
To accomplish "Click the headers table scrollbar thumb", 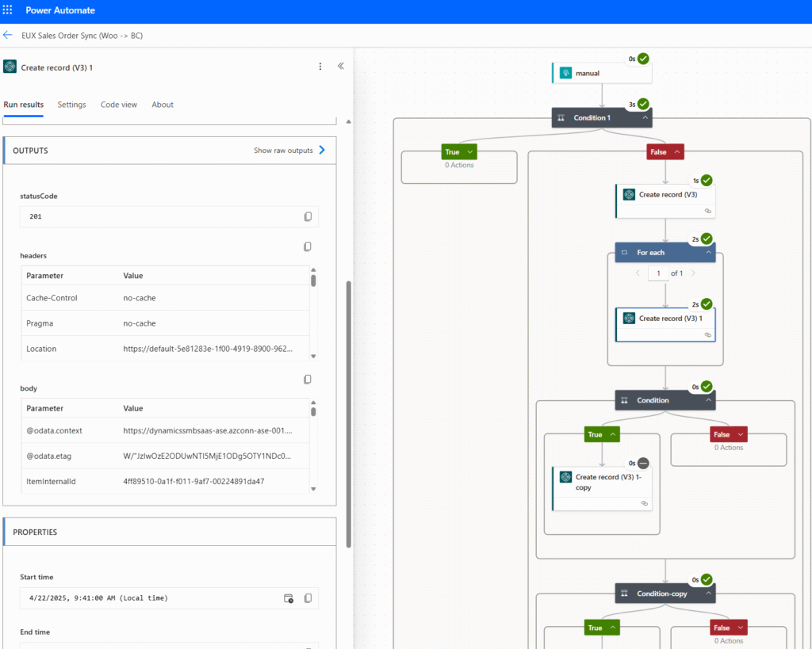I will 313,281.
